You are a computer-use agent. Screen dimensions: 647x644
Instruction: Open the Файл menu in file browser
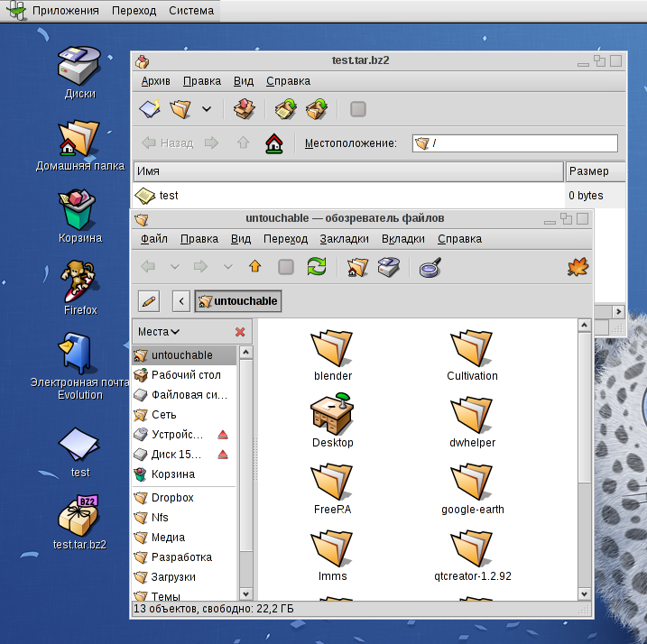click(x=154, y=239)
